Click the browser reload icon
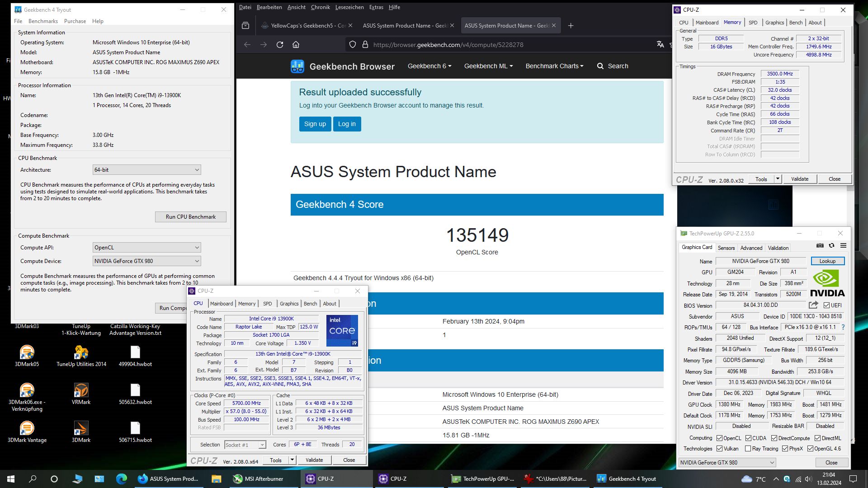 tap(280, 45)
